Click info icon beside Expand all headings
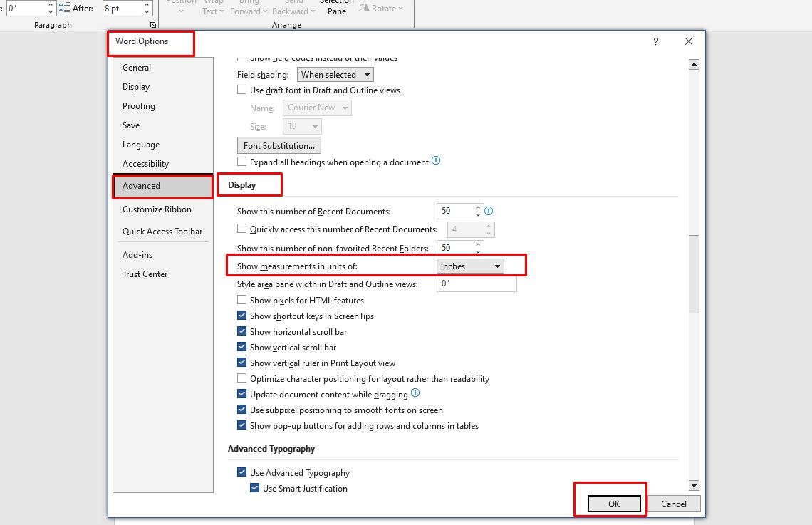The width and height of the screenshot is (812, 525). 436,161
